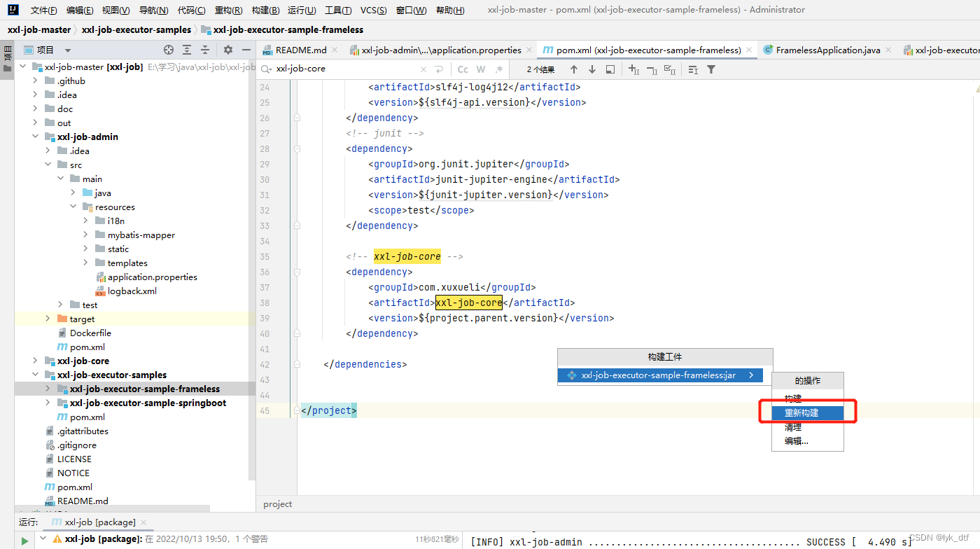Click select all occurrences icon
This screenshot has height=549, width=980.
(670, 69)
